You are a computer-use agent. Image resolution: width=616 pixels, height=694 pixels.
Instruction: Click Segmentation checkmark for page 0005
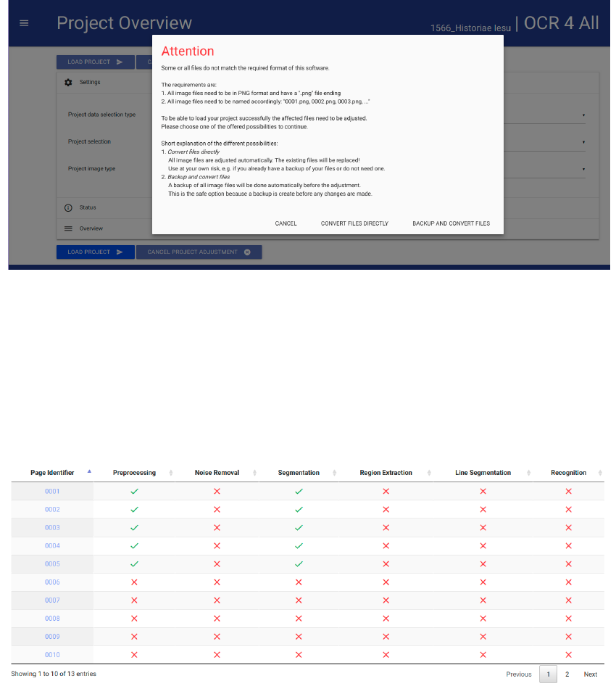[299, 564]
